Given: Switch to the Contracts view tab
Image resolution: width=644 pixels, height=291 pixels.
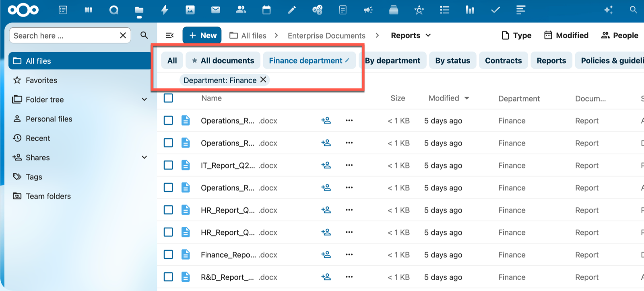Looking at the screenshot, I should 503,61.
